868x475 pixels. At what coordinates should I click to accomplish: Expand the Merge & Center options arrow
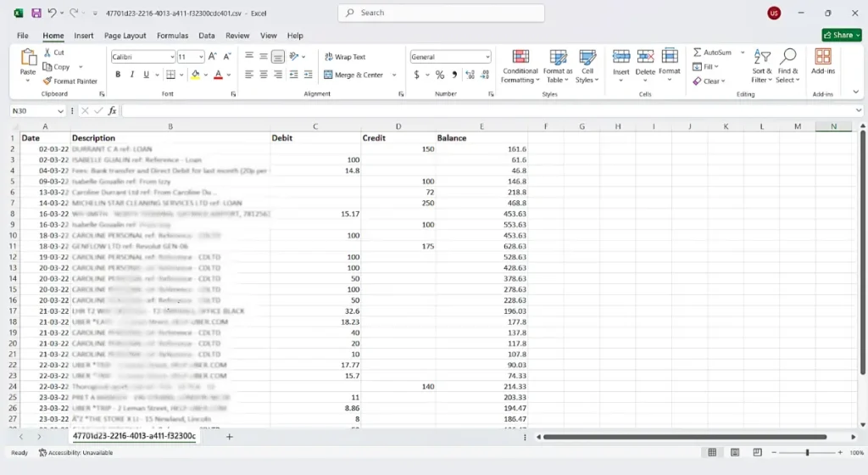point(394,75)
